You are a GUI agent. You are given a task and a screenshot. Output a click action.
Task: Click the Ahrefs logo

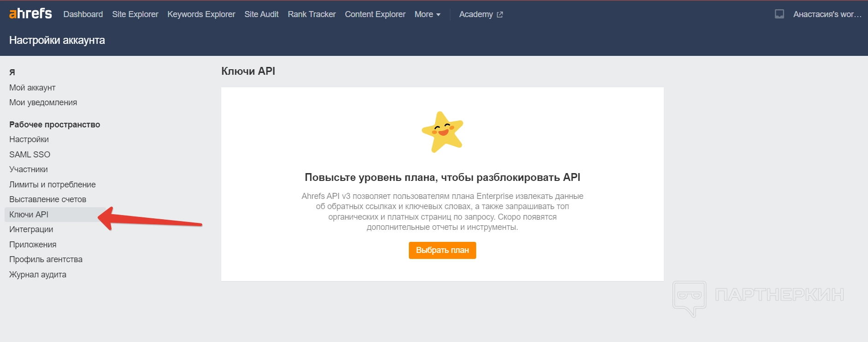(x=30, y=14)
